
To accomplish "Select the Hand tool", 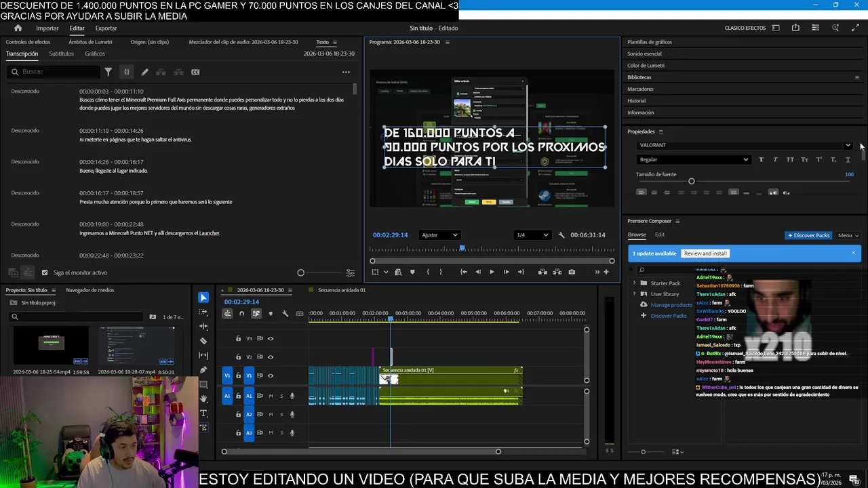I will [203, 399].
